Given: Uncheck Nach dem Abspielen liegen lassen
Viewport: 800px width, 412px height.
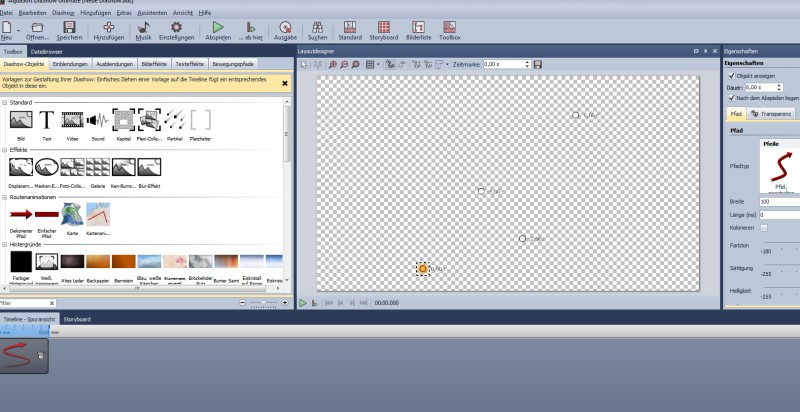Looking at the screenshot, I should pos(730,98).
